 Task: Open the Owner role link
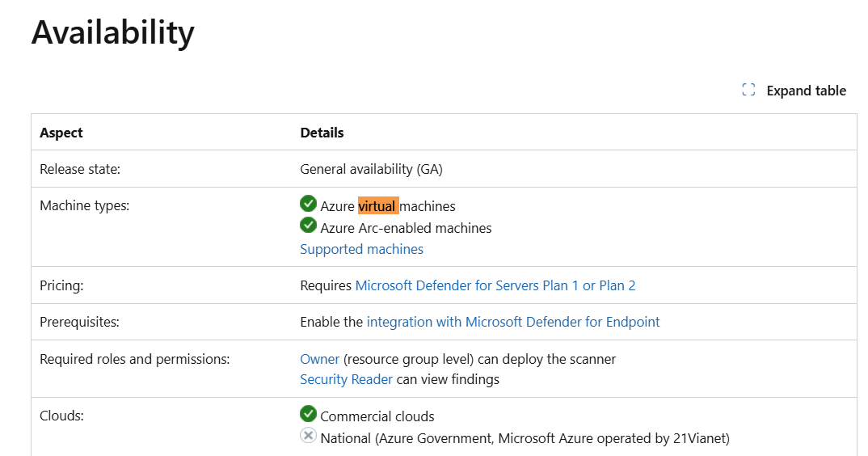[319, 359]
